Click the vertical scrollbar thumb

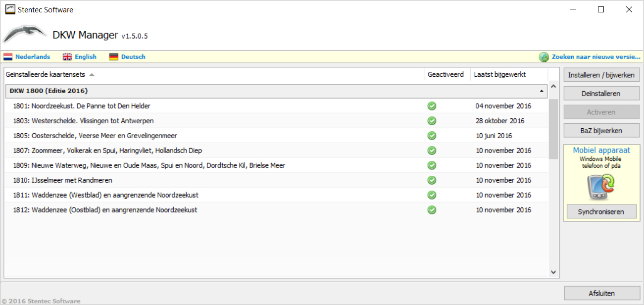point(553,129)
